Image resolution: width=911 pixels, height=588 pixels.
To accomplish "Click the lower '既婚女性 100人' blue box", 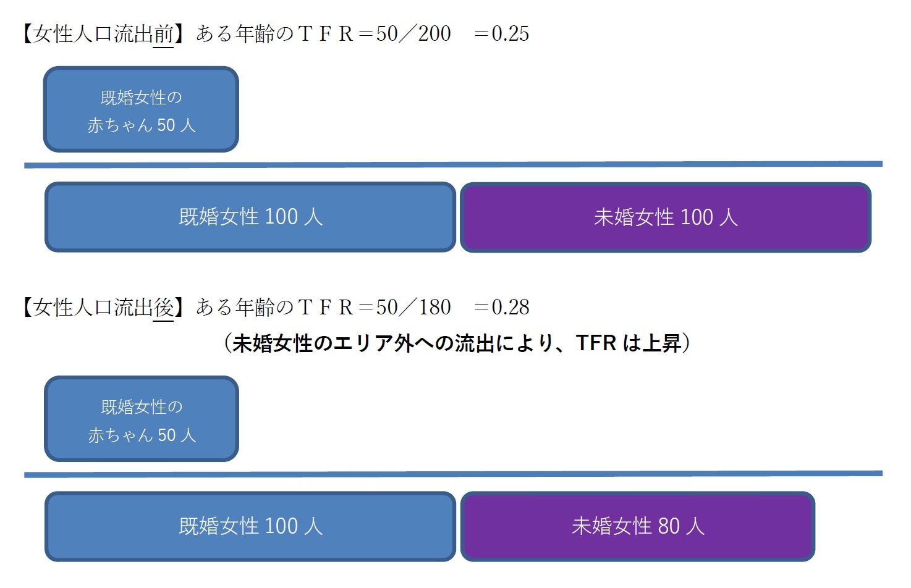I will 250,526.
